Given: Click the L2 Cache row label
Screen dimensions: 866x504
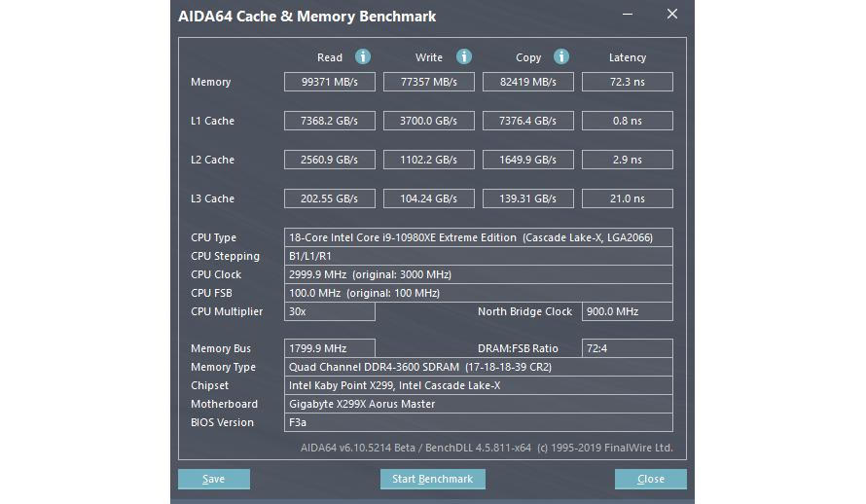Looking at the screenshot, I should coord(213,160).
